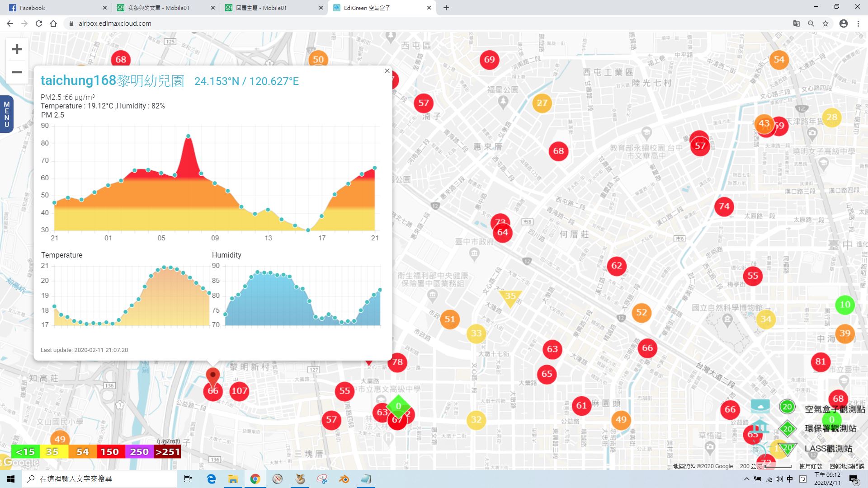The height and width of the screenshot is (488, 868).
Task: Click the LASS觀測站 legend label
Action: pyautogui.click(x=828, y=449)
